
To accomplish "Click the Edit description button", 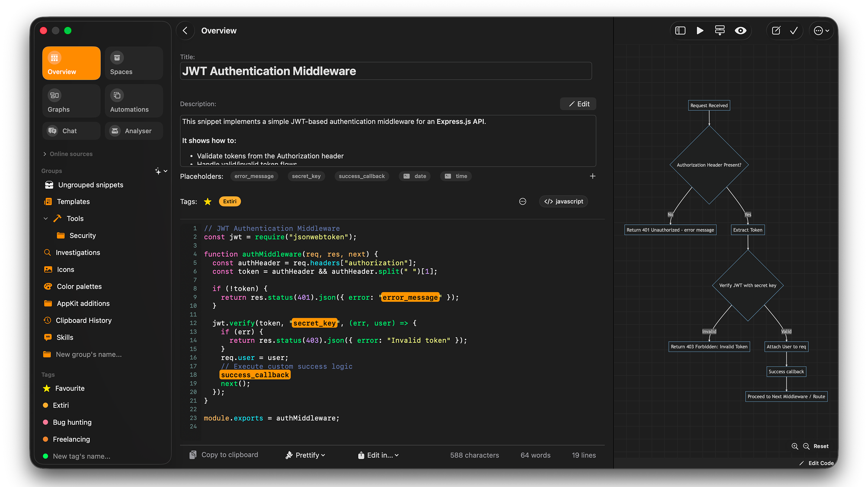I will pos(578,104).
